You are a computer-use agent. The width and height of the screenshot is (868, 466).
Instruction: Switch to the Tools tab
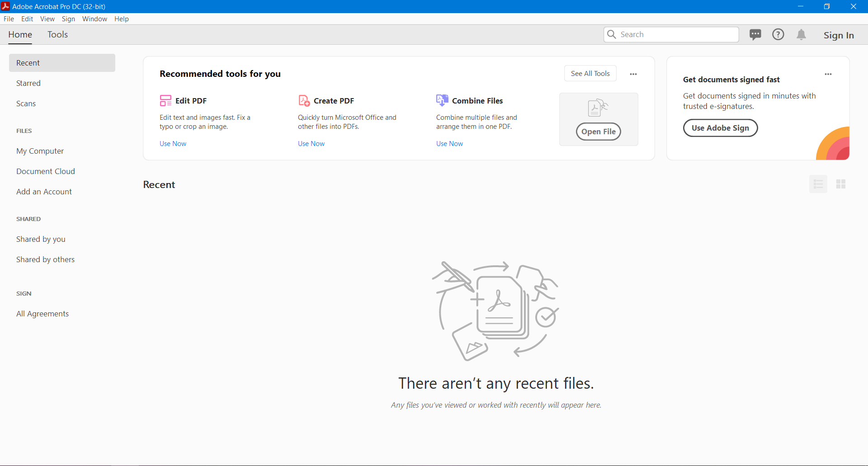(x=57, y=35)
